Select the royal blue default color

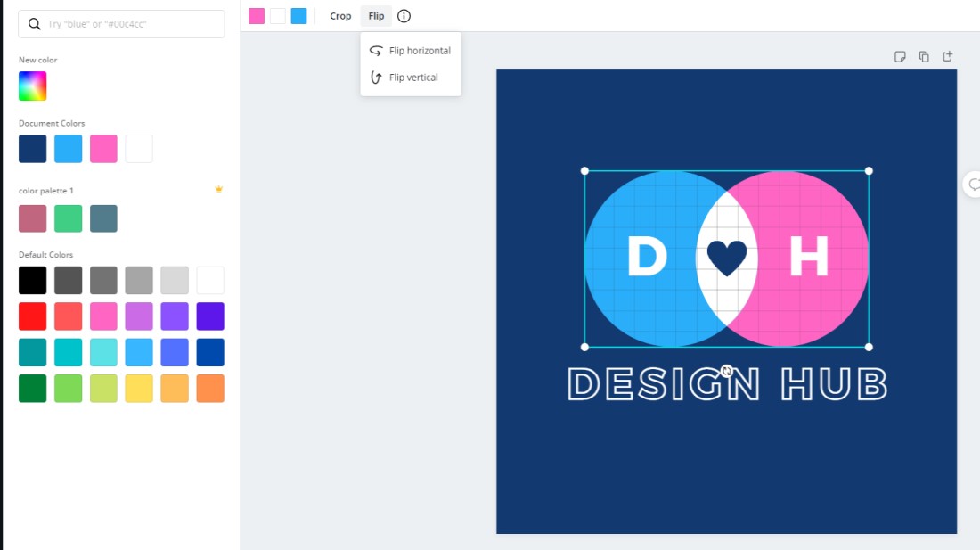(x=210, y=352)
